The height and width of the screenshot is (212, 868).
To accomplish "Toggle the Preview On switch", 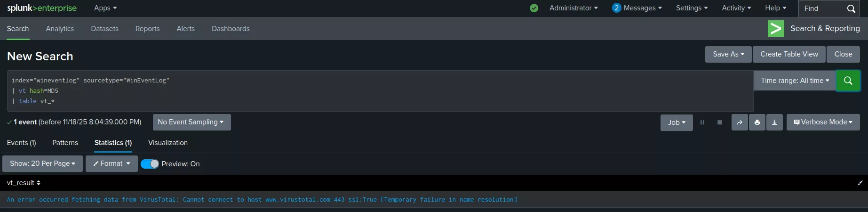I will coord(150,164).
